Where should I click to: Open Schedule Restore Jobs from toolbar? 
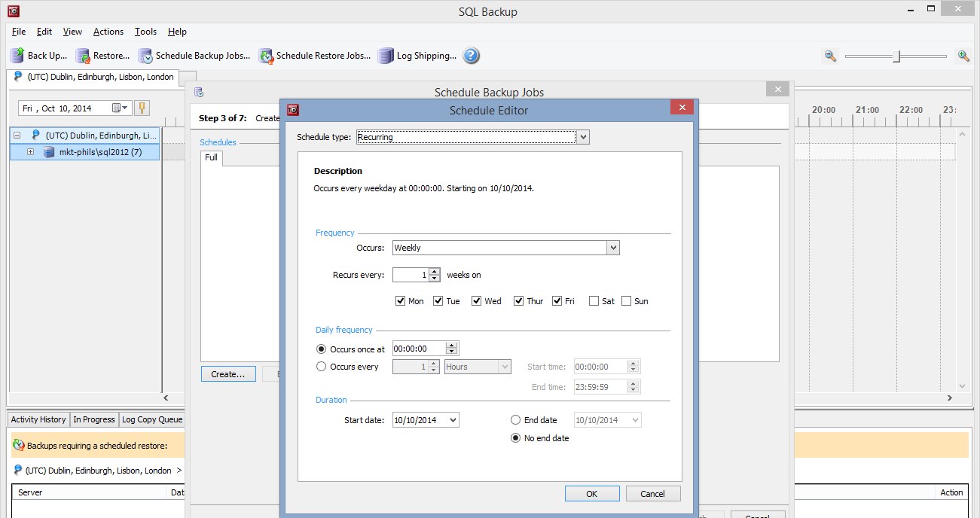pyautogui.click(x=314, y=56)
